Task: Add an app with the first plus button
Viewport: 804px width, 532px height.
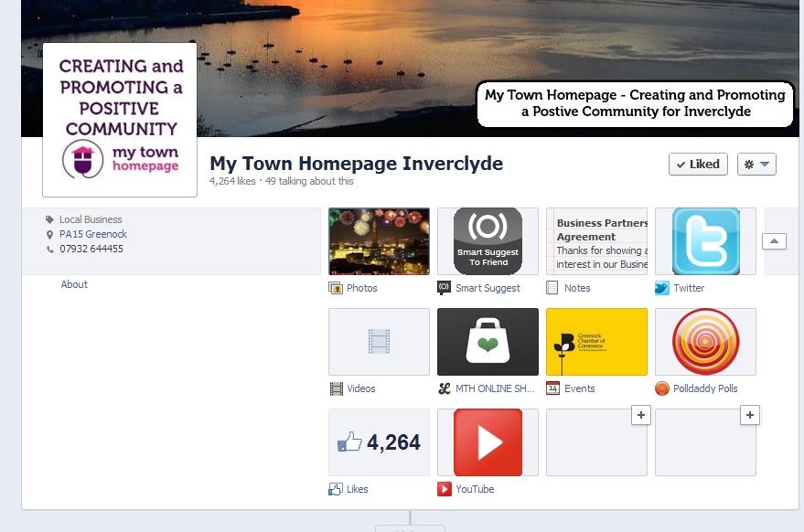Action: tap(641, 415)
